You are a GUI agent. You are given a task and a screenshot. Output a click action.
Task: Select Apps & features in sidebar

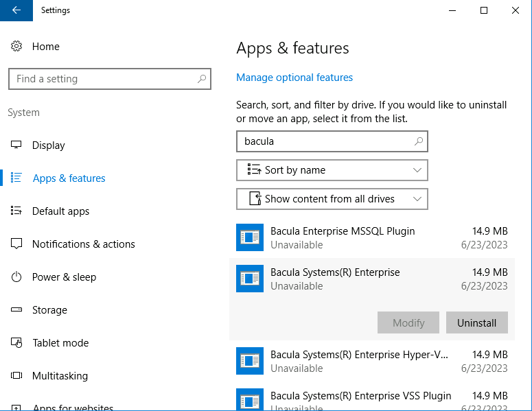tap(69, 178)
